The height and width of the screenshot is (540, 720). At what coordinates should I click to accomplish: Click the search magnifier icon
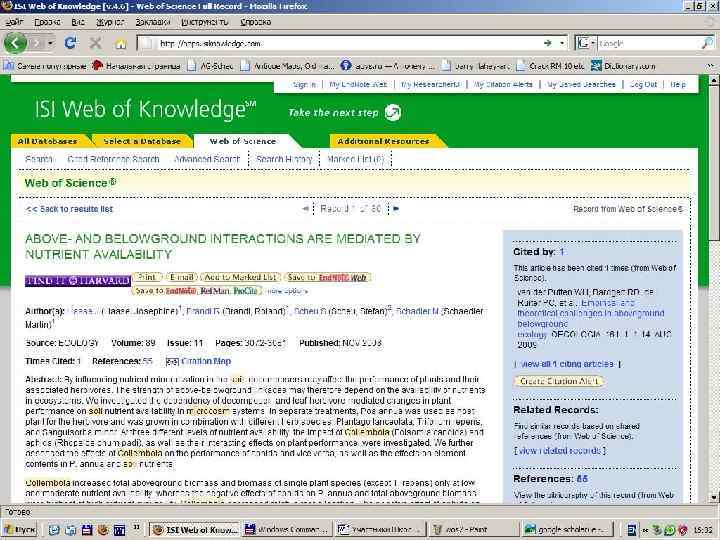(707, 44)
